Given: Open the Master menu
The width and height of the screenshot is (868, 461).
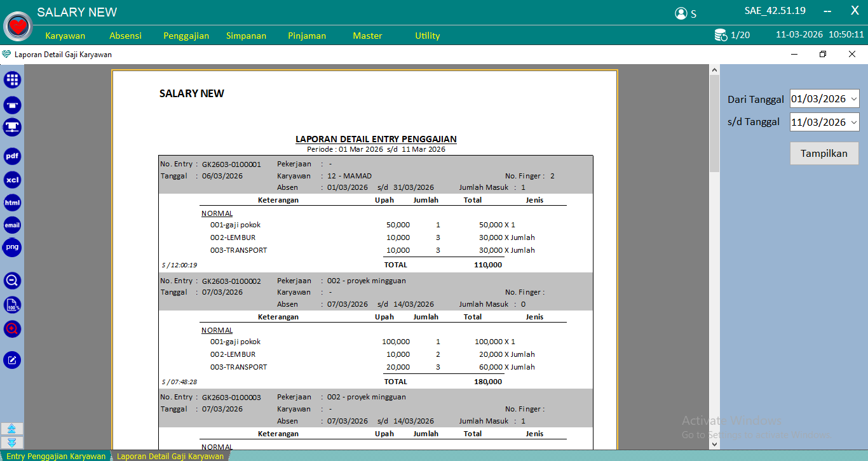Looking at the screenshot, I should point(367,36).
